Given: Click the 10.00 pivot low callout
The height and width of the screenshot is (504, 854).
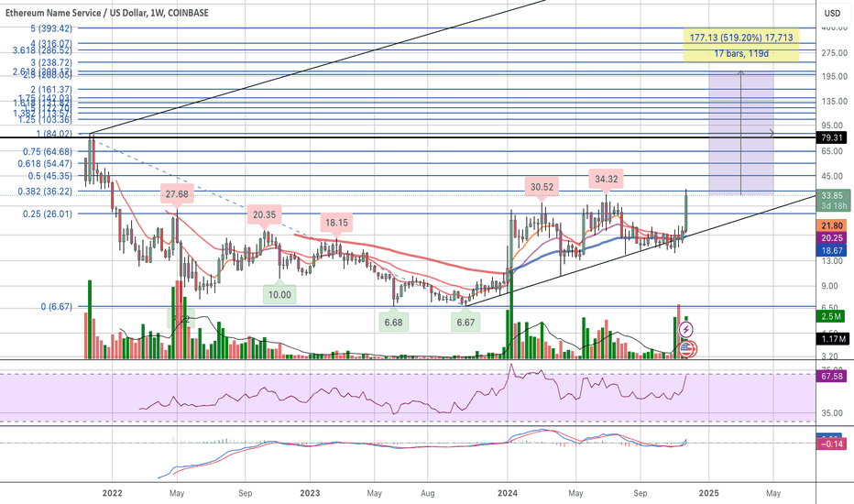Looking at the screenshot, I should 279,295.
